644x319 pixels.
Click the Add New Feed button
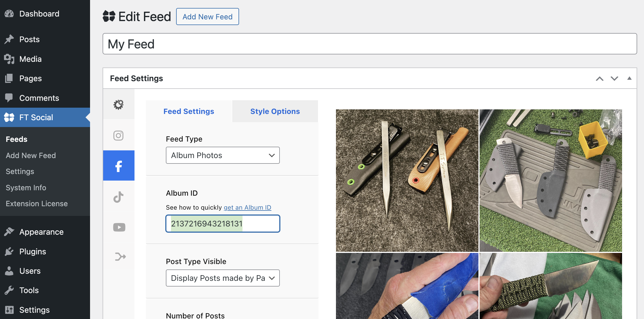207,17
